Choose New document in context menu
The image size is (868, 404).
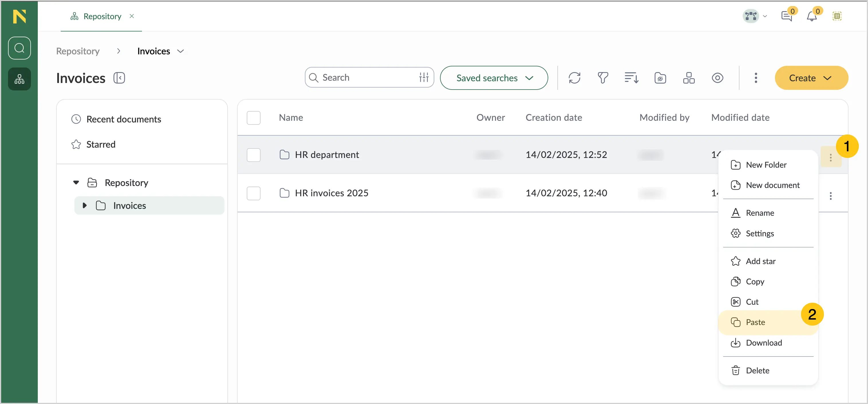coord(768,185)
